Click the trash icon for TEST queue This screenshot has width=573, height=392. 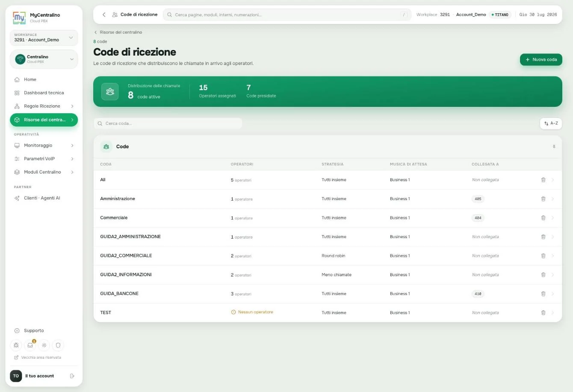tap(543, 312)
